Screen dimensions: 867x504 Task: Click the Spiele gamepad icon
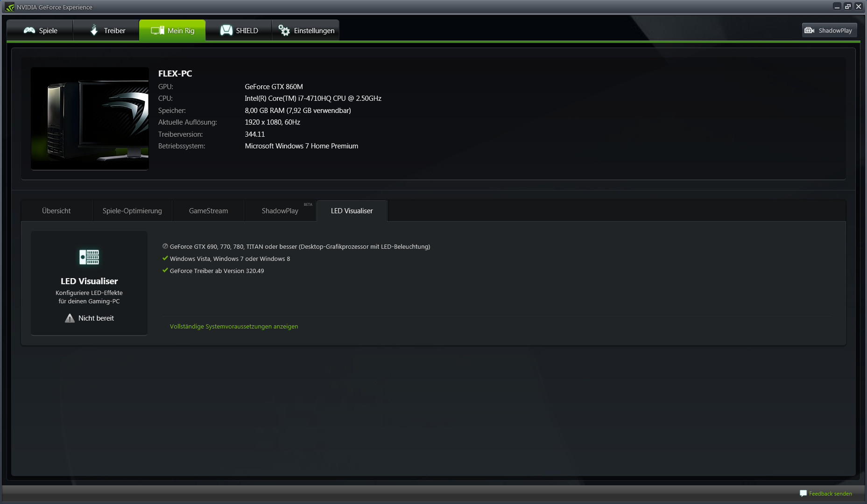point(29,30)
